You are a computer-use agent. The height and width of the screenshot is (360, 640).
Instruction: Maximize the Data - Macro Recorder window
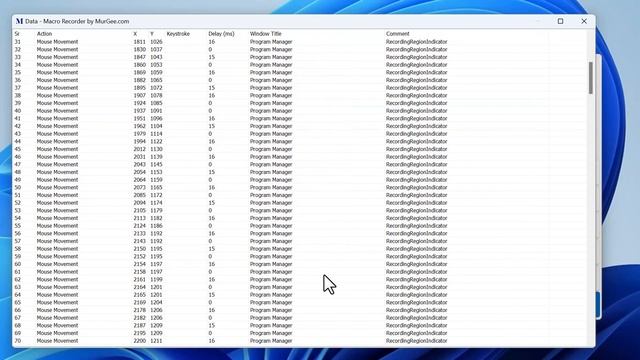click(x=560, y=21)
